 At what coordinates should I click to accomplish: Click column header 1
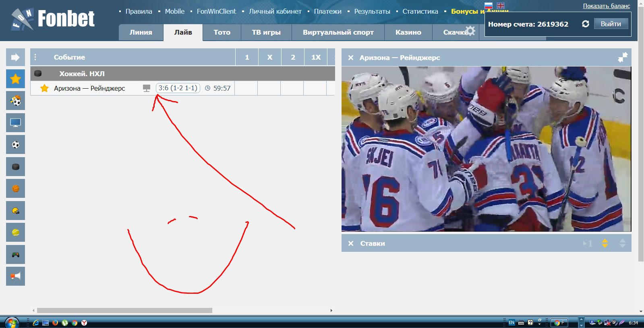click(247, 57)
